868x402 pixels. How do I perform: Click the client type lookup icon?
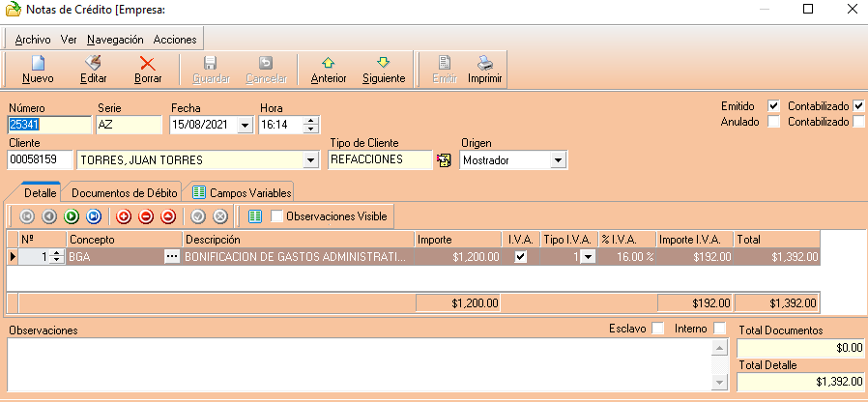(x=445, y=159)
